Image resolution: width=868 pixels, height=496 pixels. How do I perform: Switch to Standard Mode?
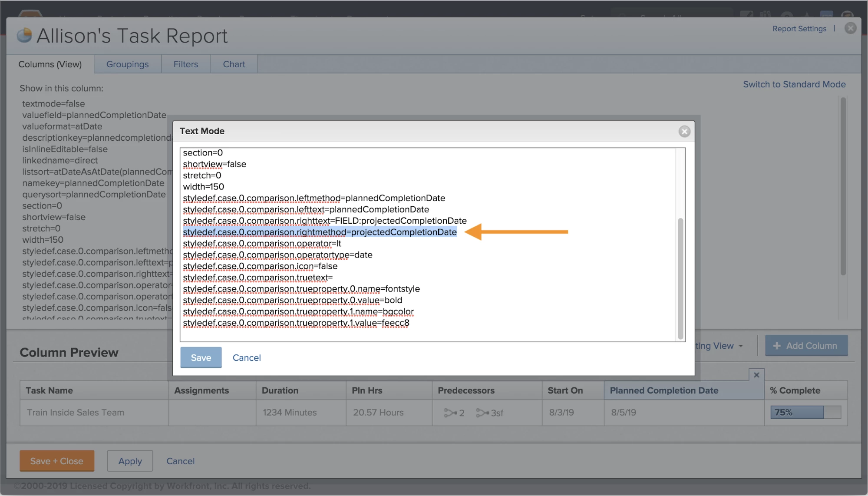point(794,84)
